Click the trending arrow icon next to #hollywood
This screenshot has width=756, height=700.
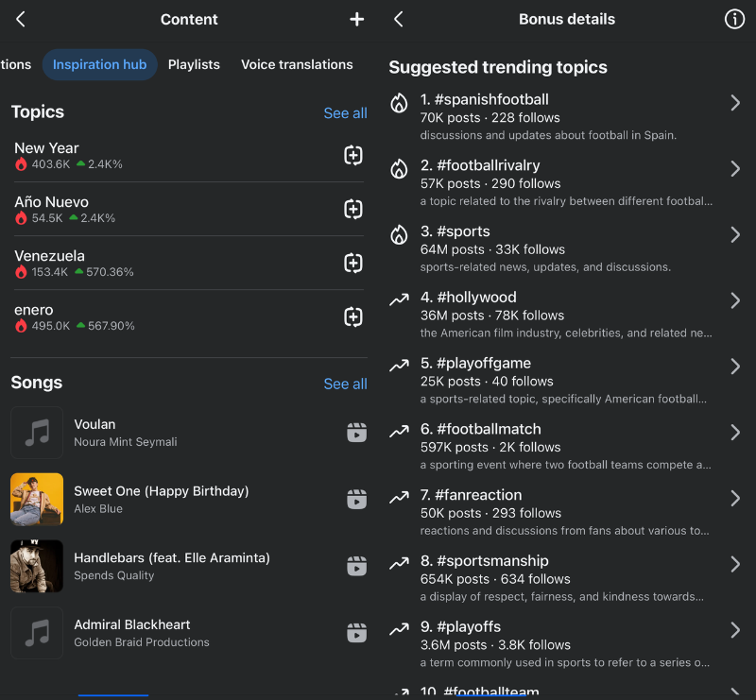tap(398, 299)
